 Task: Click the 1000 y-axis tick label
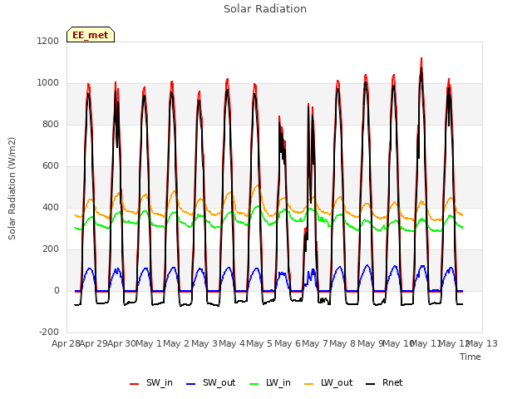[48, 83]
